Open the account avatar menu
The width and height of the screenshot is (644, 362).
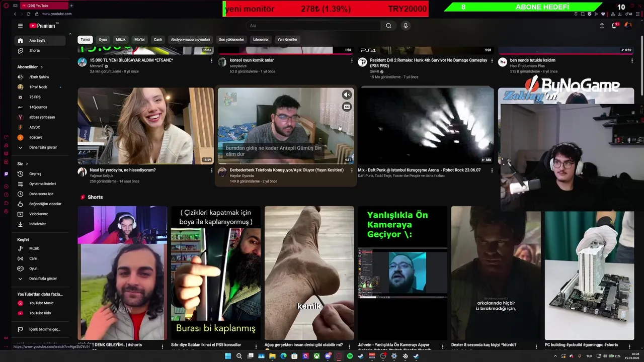pos(628,26)
